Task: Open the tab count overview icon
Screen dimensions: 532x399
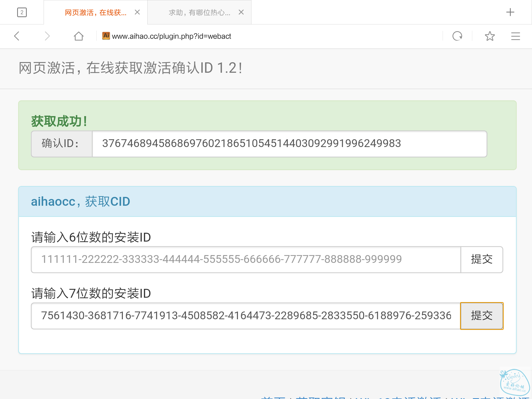Action: (22, 12)
